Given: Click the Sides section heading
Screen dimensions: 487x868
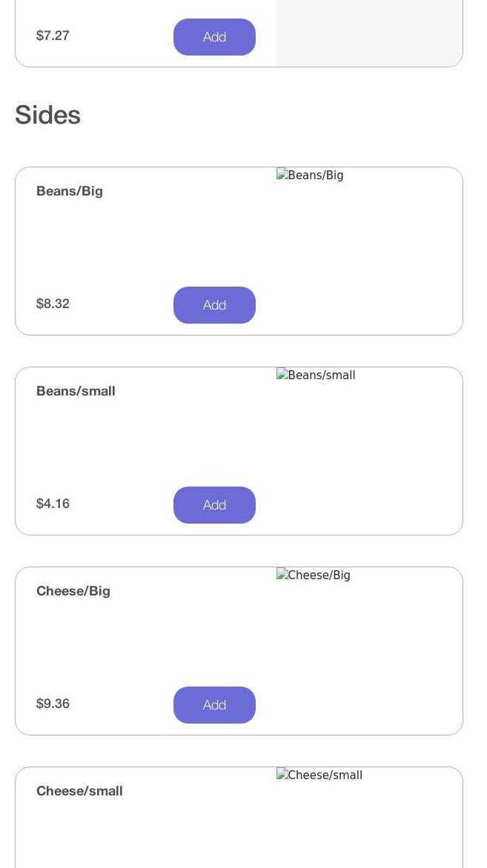Looking at the screenshot, I should [x=47, y=115].
